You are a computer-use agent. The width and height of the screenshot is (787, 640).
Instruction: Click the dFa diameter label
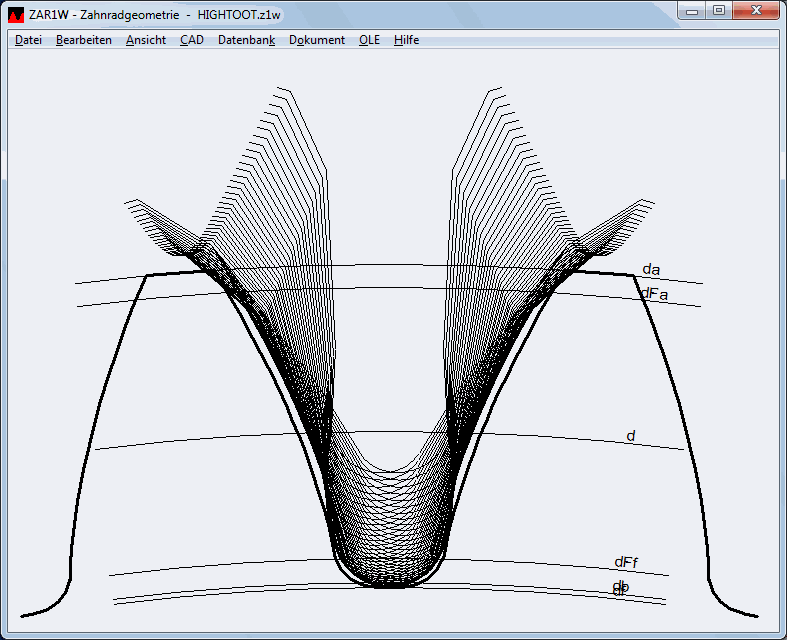pos(654,293)
